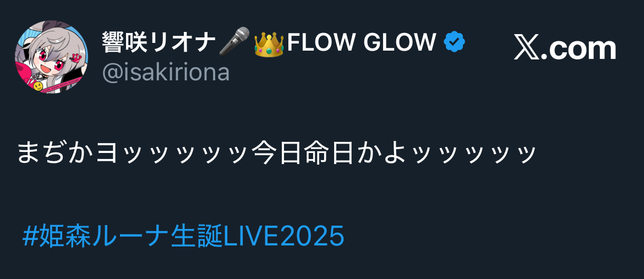Open hashtag #姫森ルーナ生誕LIVE2025
This screenshot has width=644, height=279.
183,237
